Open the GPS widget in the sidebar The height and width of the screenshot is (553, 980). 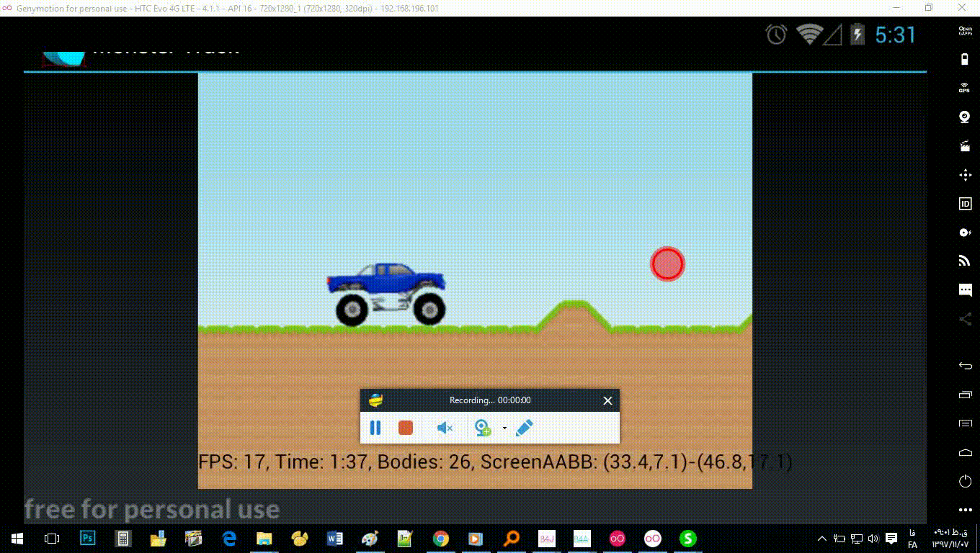coord(964,88)
